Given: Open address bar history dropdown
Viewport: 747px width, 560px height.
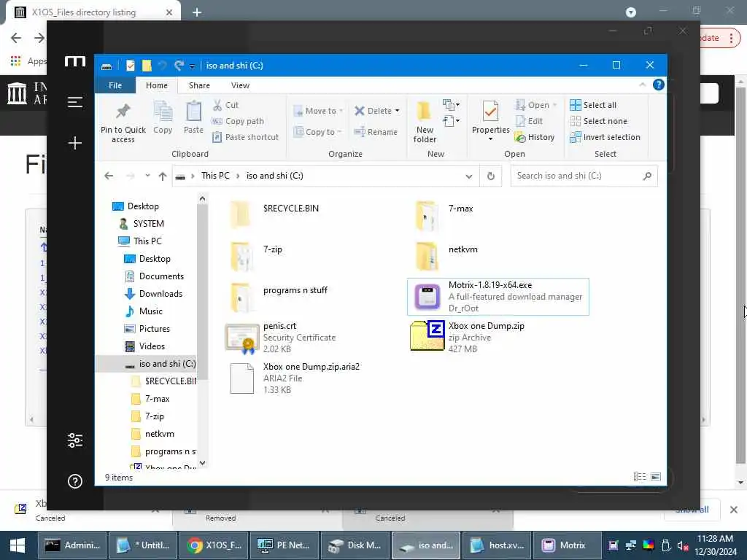Looking at the screenshot, I should (x=469, y=176).
